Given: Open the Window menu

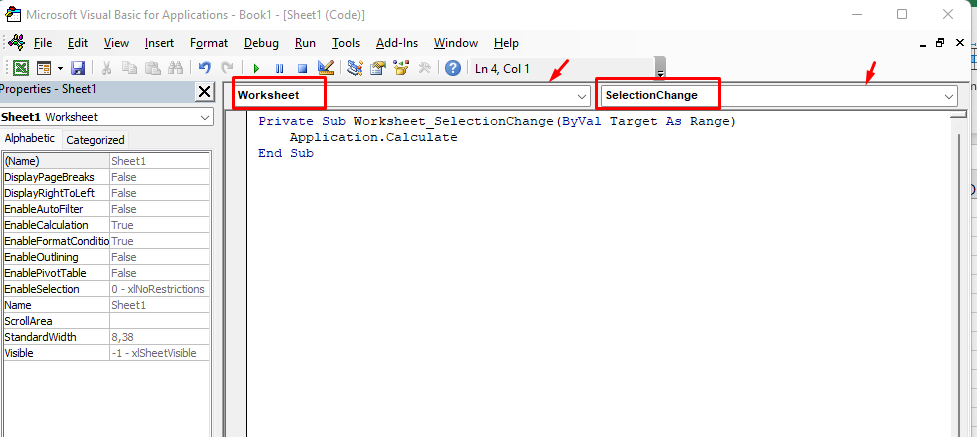Looking at the screenshot, I should [456, 43].
